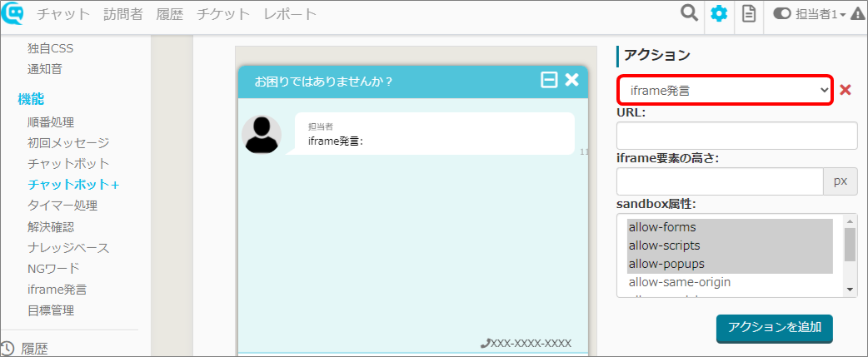The width and height of the screenshot is (868, 357).
Task: Close the chat widget preview with X
Action: 571,80
